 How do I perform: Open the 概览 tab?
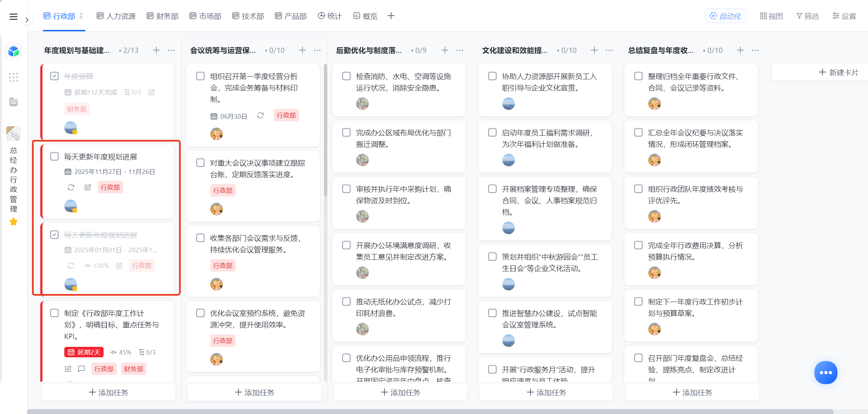pos(365,16)
